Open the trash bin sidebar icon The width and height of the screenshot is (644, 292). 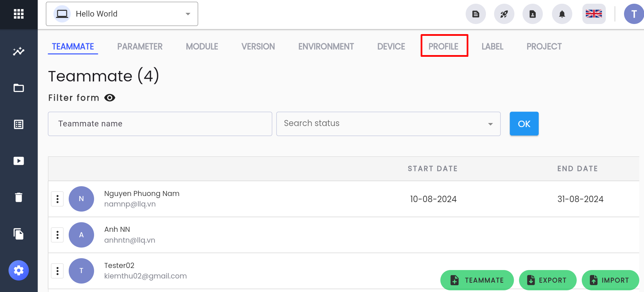pyautogui.click(x=19, y=197)
